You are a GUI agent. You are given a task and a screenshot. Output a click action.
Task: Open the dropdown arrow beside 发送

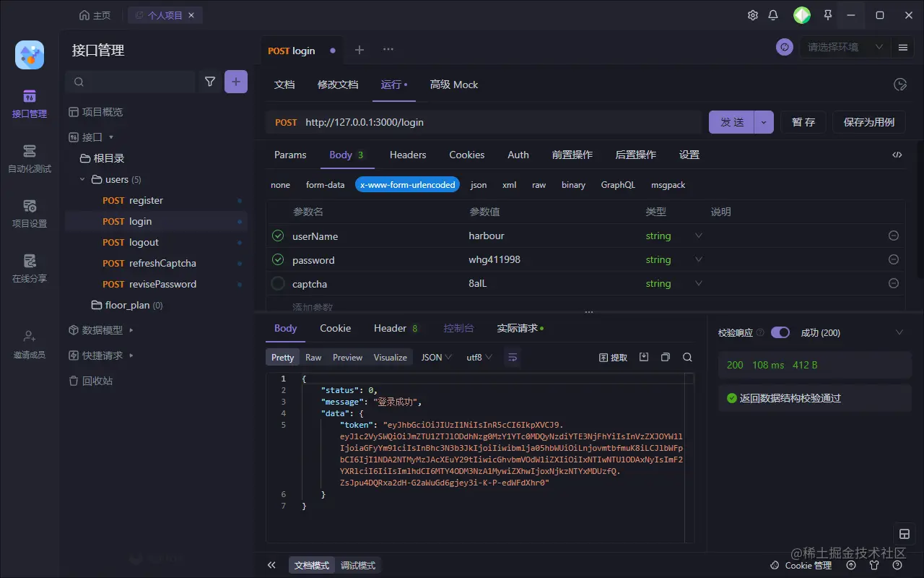764,122
